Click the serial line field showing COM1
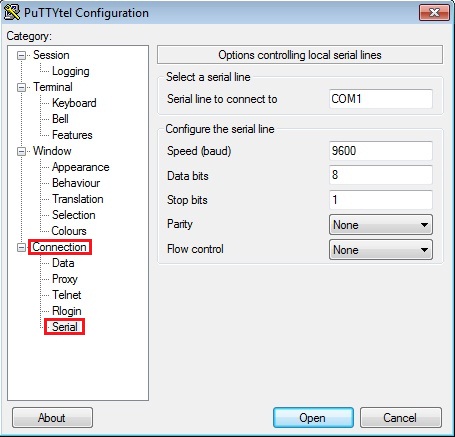Viewport: 455px width, 437px height. 381,99
